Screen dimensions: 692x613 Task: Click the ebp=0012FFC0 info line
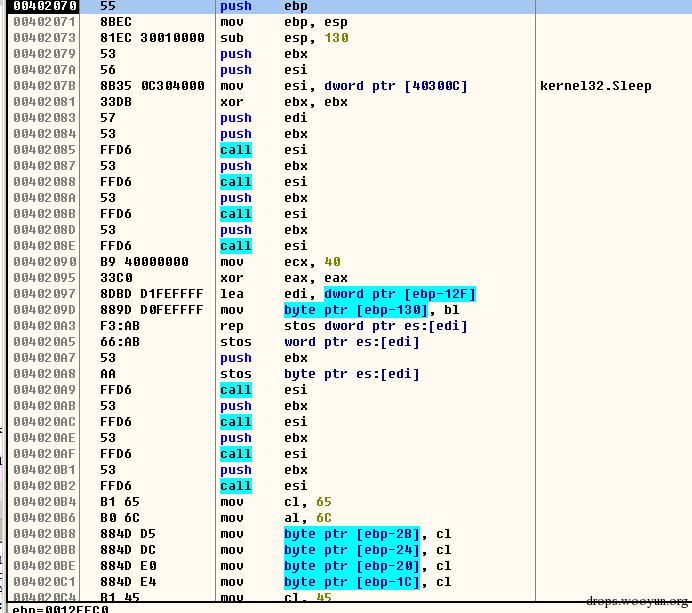tap(60, 607)
